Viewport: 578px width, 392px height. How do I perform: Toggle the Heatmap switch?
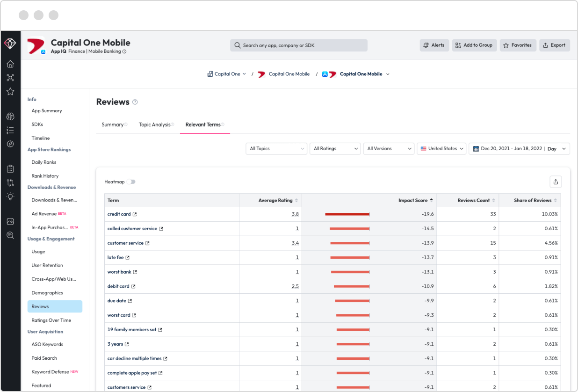coord(131,182)
